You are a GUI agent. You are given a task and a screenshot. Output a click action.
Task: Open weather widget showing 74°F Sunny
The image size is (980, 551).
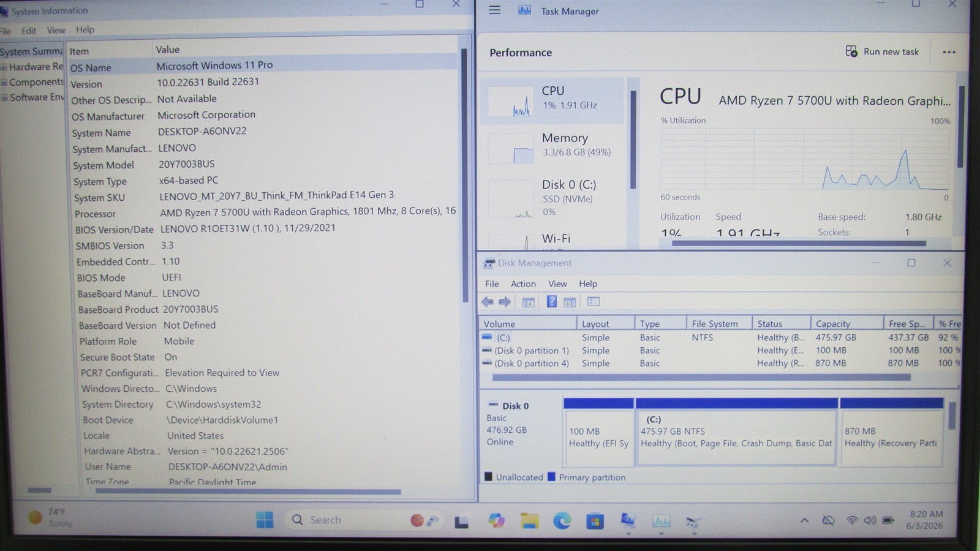click(x=51, y=518)
